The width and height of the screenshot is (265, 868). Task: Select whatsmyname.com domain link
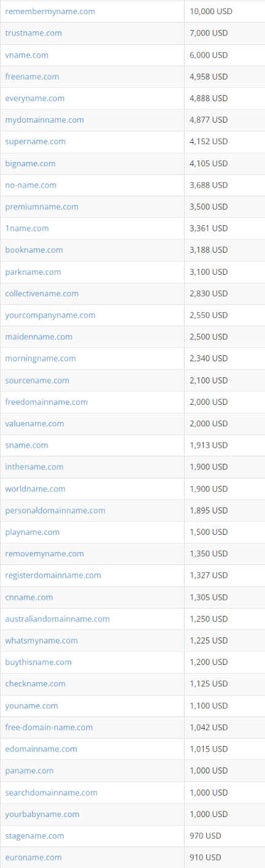[41, 640]
